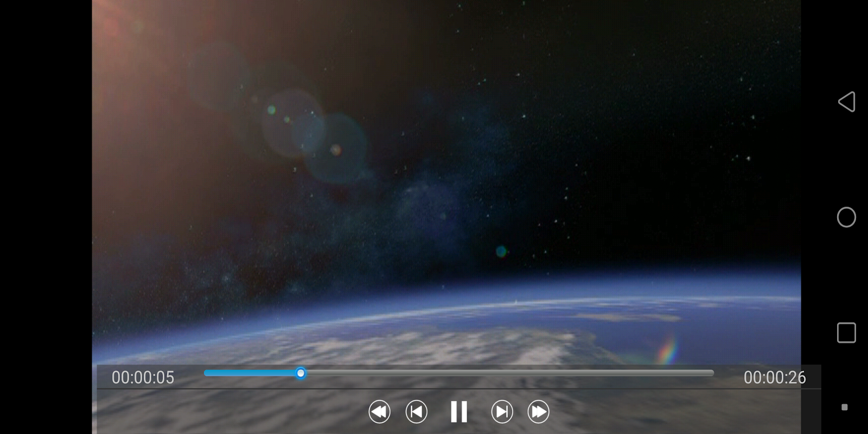Image resolution: width=868 pixels, height=434 pixels.
Task: Fast forward the video
Action: click(x=539, y=412)
